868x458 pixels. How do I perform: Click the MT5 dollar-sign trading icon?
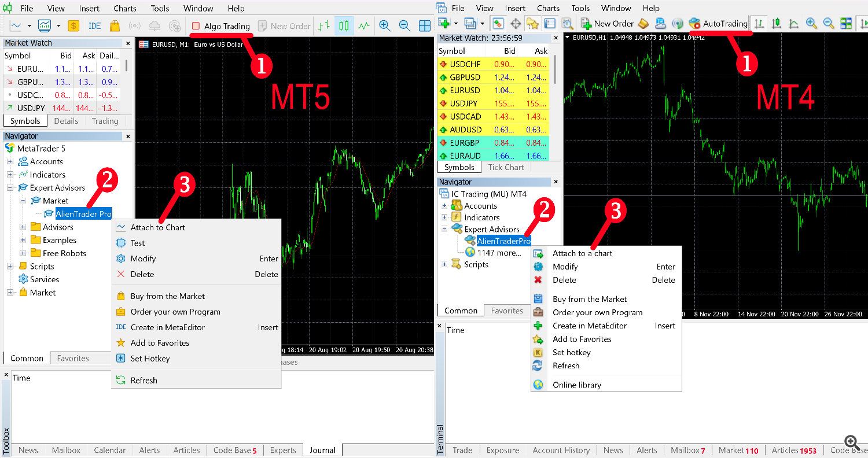tap(73, 26)
